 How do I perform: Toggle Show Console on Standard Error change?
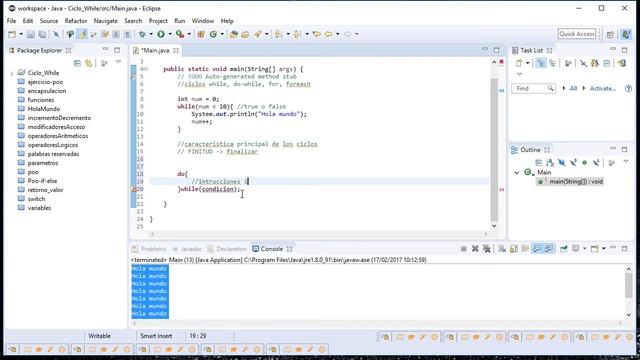[549, 249]
